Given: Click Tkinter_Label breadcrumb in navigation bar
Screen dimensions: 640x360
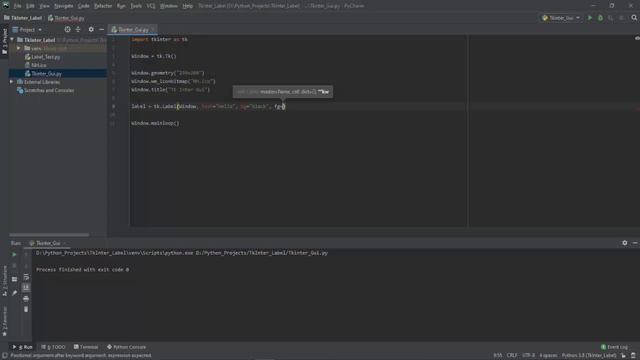Looking at the screenshot, I should pos(23,18).
